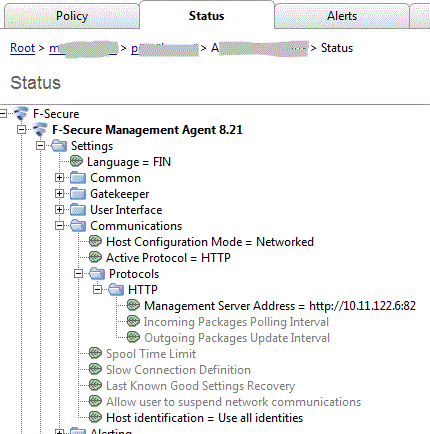This screenshot has height=434, width=430.
Task: Click the Host identification leaf icon
Action: (95, 417)
